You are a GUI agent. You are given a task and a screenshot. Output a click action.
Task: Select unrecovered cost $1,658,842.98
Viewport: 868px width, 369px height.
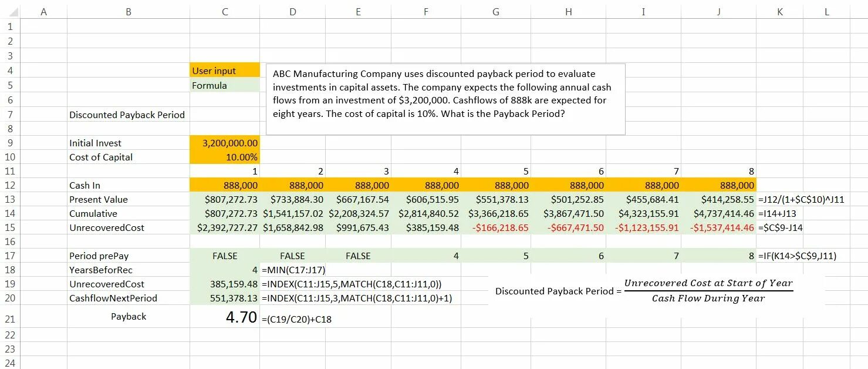click(293, 227)
